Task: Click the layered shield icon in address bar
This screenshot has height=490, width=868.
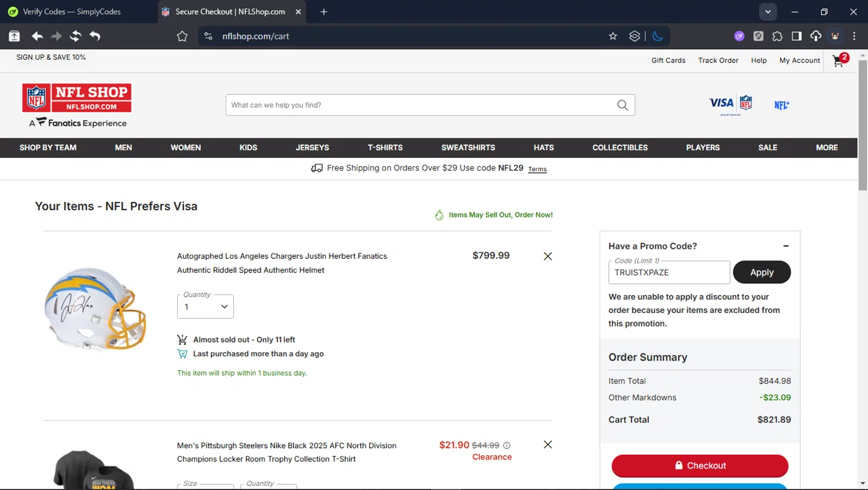Action: (x=635, y=36)
